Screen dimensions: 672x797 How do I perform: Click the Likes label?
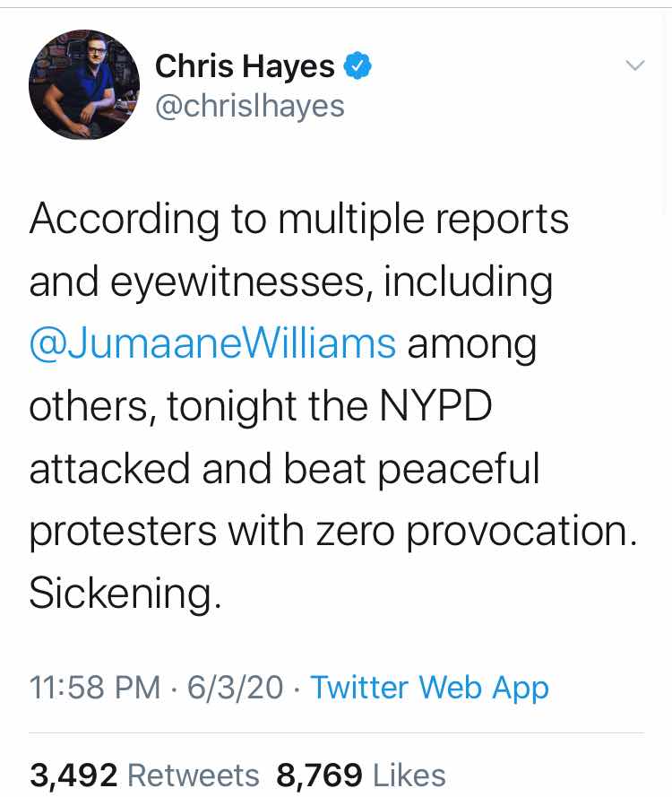(x=409, y=775)
